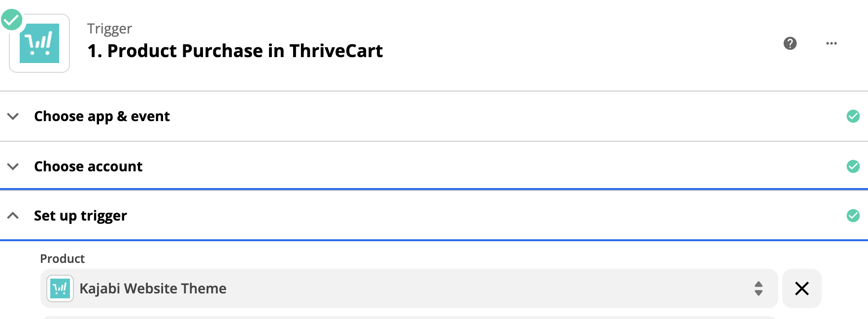Image resolution: width=868 pixels, height=319 pixels.
Task: Click the Kajabi Website Theme product field
Action: pos(394,288)
